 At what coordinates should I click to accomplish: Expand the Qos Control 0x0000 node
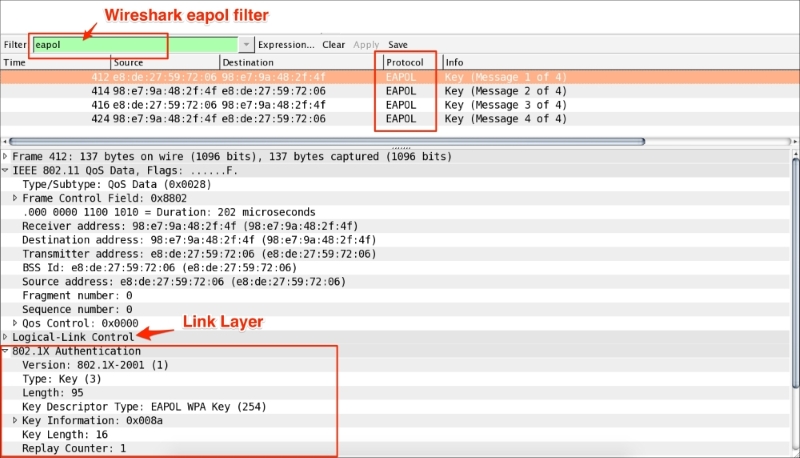(x=15, y=323)
